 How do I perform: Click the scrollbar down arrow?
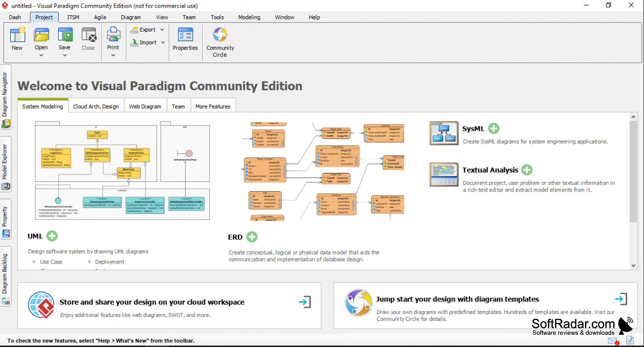pyautogui.click(x=634, y=266)
